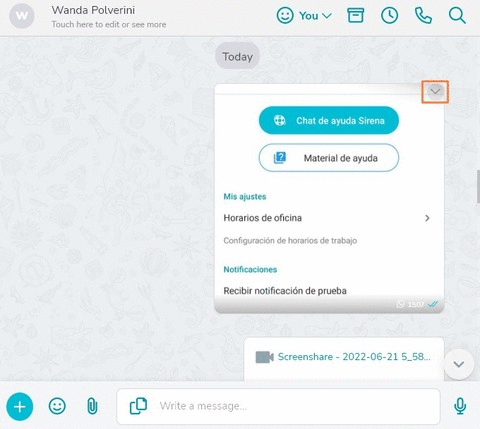Viewport: 480px width, 429px height.
Task: Click the globe icon in Chat de ayuda button
Action: coord(279,120)
